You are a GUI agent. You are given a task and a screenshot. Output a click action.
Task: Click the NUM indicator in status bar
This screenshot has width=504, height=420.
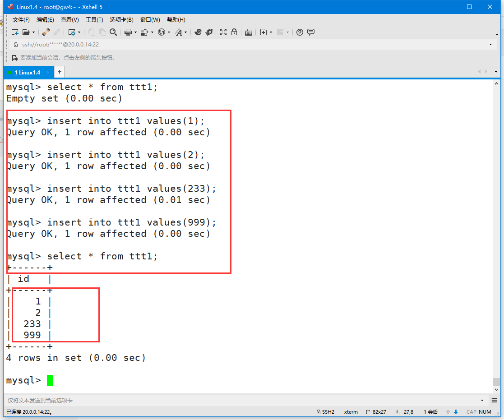tap(485, 412)
